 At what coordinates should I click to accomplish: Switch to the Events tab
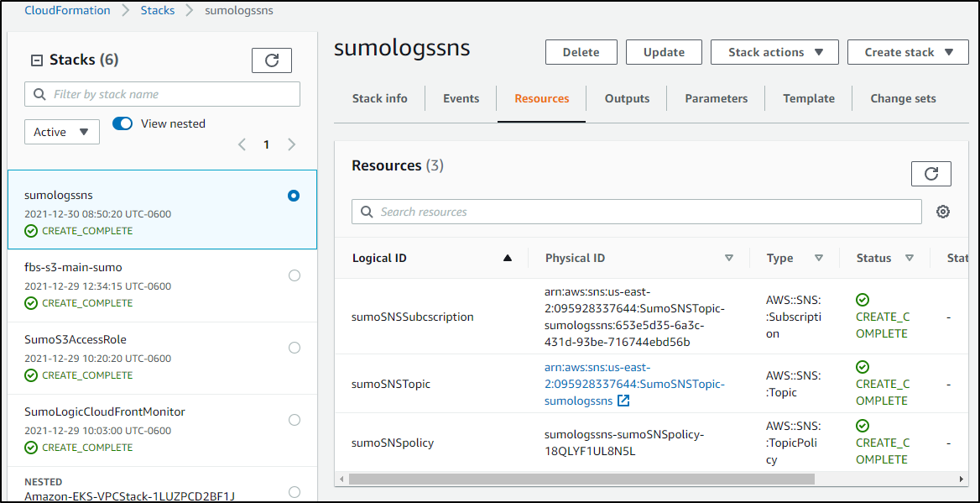point(461,98)
